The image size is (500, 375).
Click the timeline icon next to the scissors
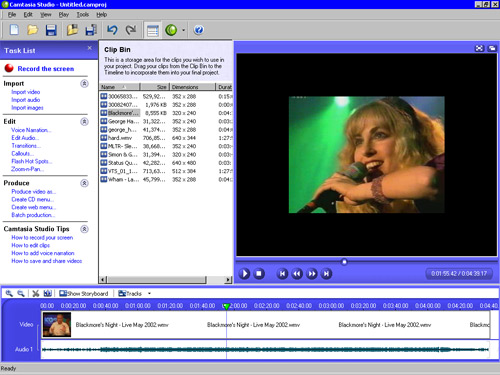click(48, 293)
